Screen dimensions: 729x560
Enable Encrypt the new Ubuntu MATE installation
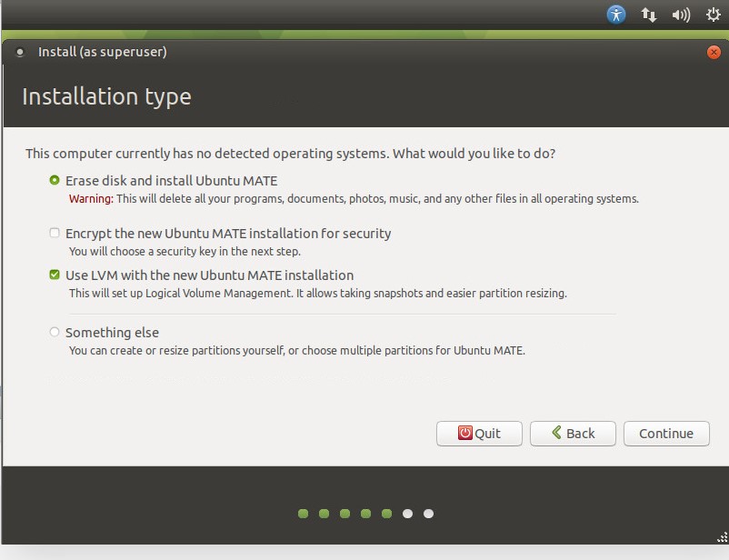55,234
